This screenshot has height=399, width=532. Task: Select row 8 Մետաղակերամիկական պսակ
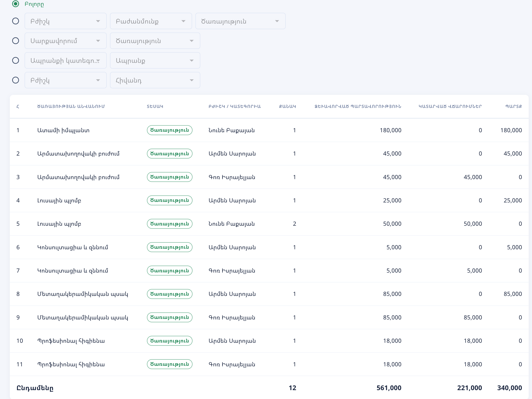269,294
